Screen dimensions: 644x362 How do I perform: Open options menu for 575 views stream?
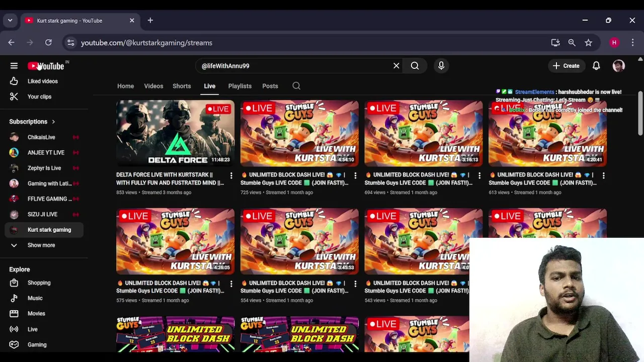[x=231, y=284]
